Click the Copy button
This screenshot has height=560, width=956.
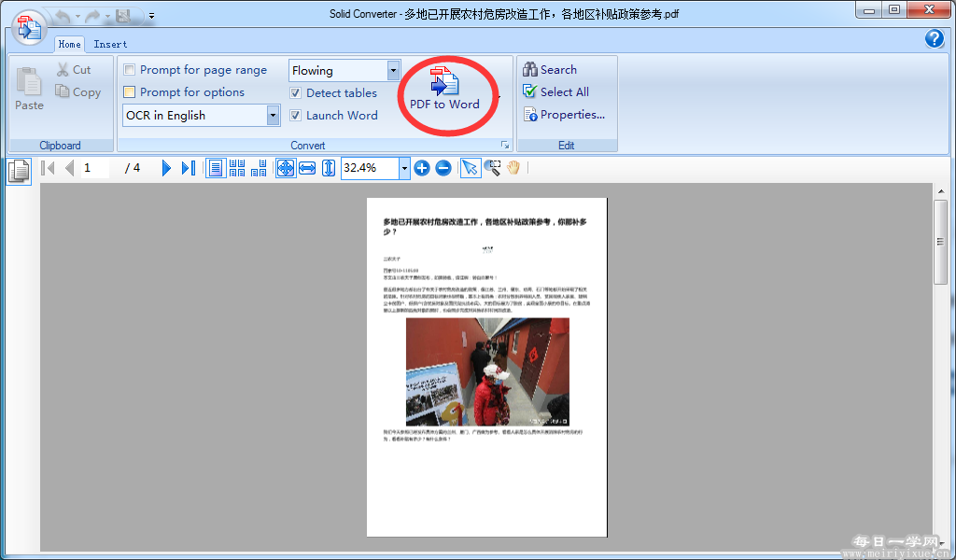pyautogui.click(x=78, y=92)
